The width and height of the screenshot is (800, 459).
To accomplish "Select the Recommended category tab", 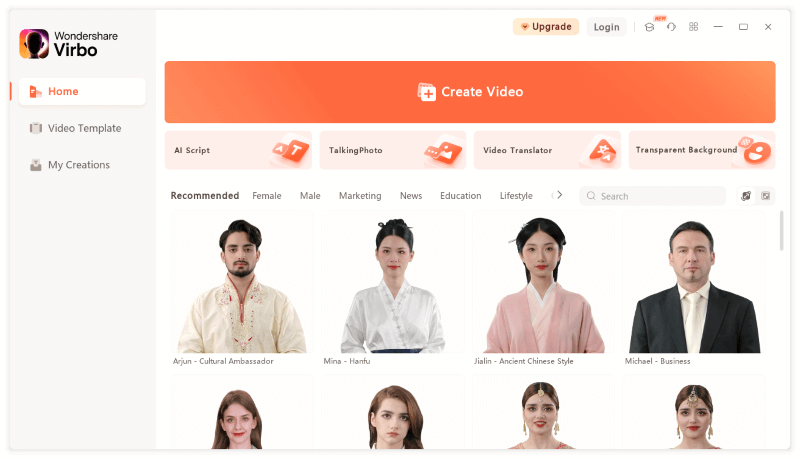I will (205, 196).
